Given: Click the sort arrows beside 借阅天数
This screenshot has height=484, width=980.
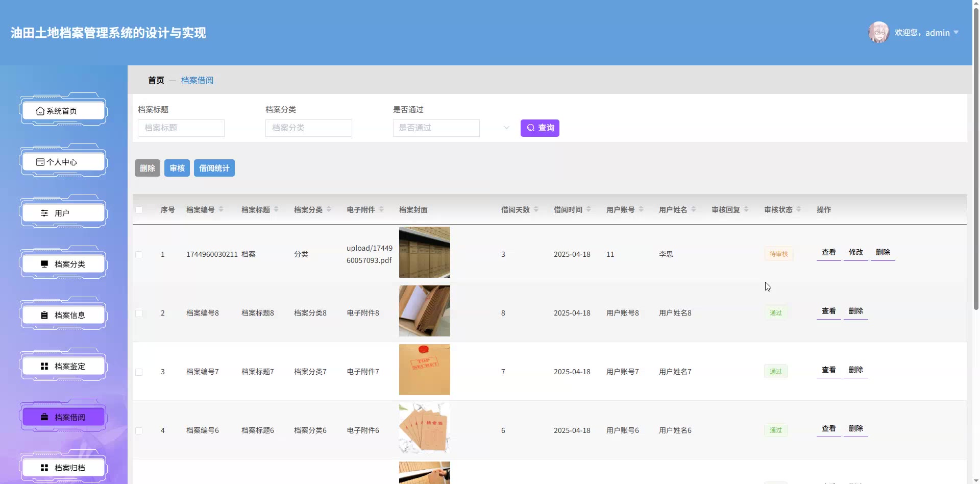Looking at the screenshot, I should pyautogui.click(x=536, y=209).
